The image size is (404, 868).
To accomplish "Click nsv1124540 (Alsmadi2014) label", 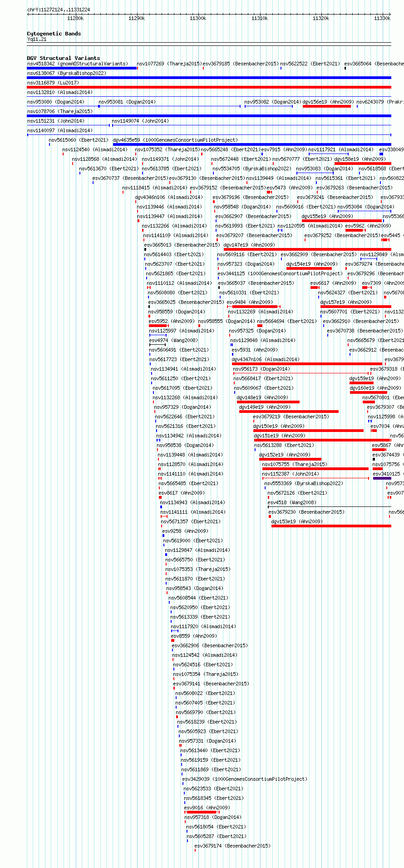I will (x=95, y=149).
